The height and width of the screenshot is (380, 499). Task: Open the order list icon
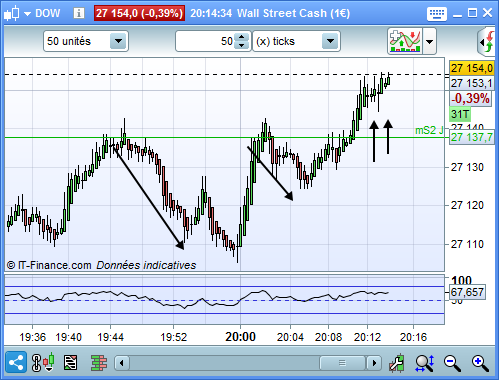[x=70, y=363]
